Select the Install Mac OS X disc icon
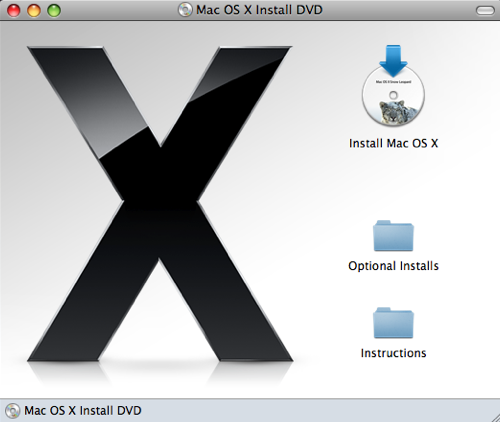This screenshot has height=422, width=500. tap(393, 86)
